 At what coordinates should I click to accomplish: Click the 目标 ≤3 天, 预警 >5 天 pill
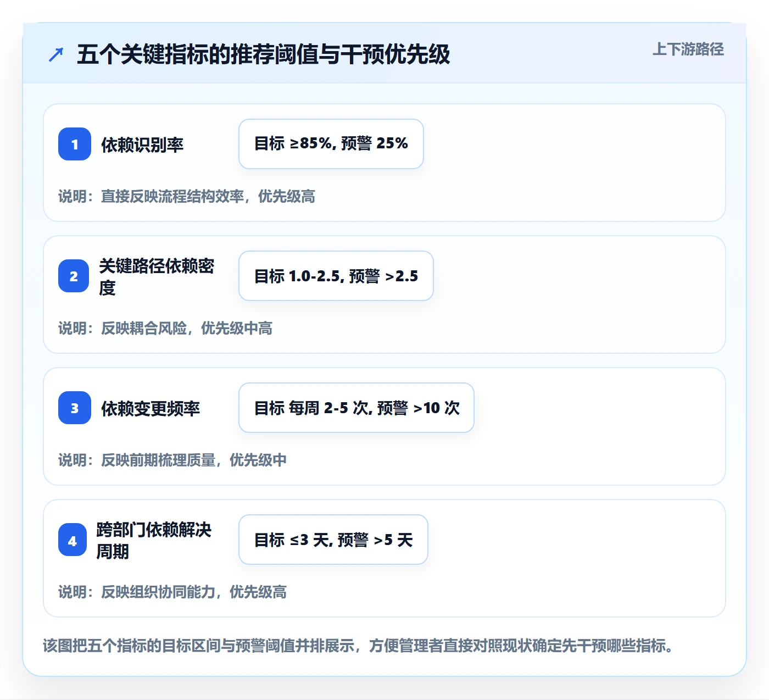tap(333, 540)
